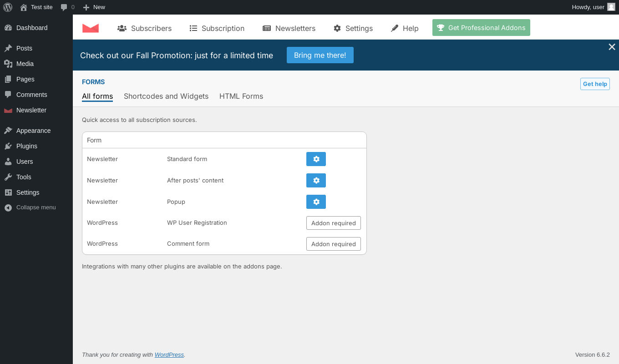This screenshot has height=364, width=619.
Task: Open the Howdy, user account menu
Action: click(x=594, y=7)
